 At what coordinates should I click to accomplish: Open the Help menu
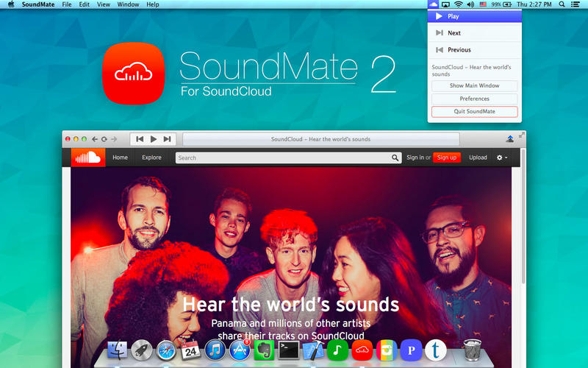coord(153,4)
